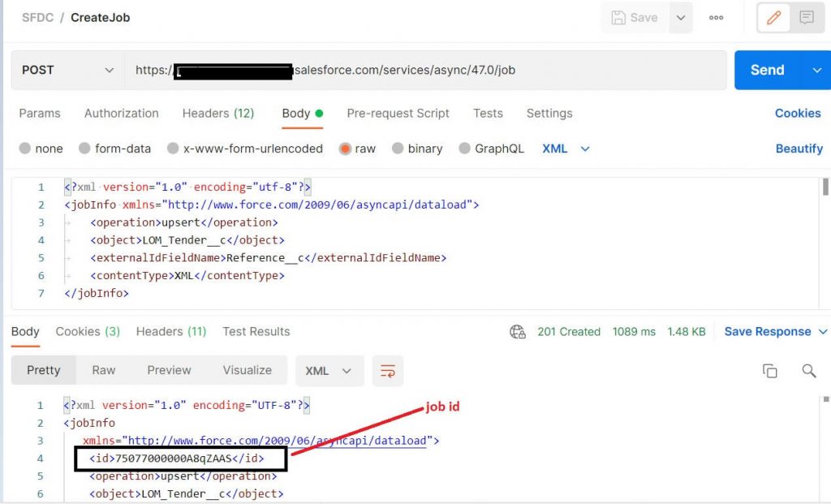Search the response with magnifier icon
The width and height of the screenshot is (831, 504).
tap(809, 371)
